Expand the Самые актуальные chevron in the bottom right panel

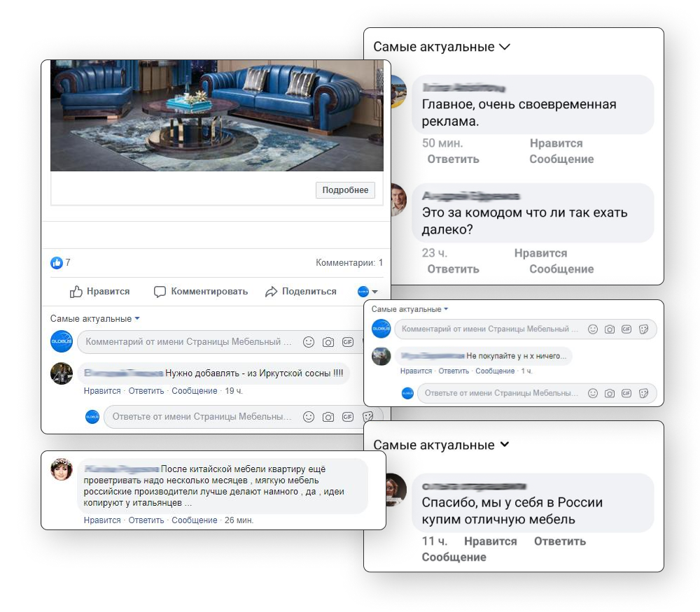(505, 445)
